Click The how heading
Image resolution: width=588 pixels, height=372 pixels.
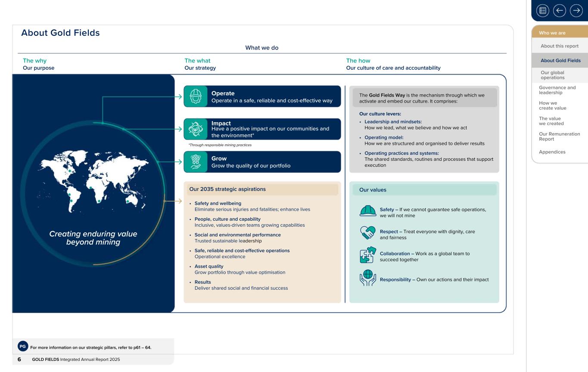(358, 61)
